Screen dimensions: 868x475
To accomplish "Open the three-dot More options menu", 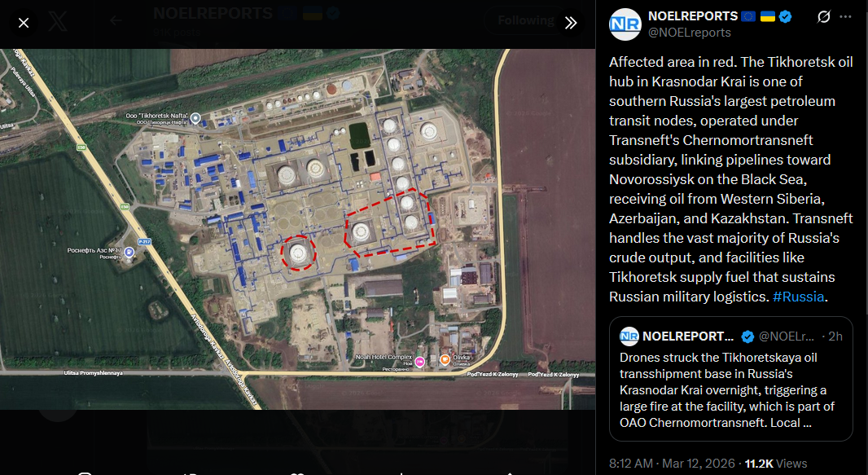I will [x=845, y=16].
